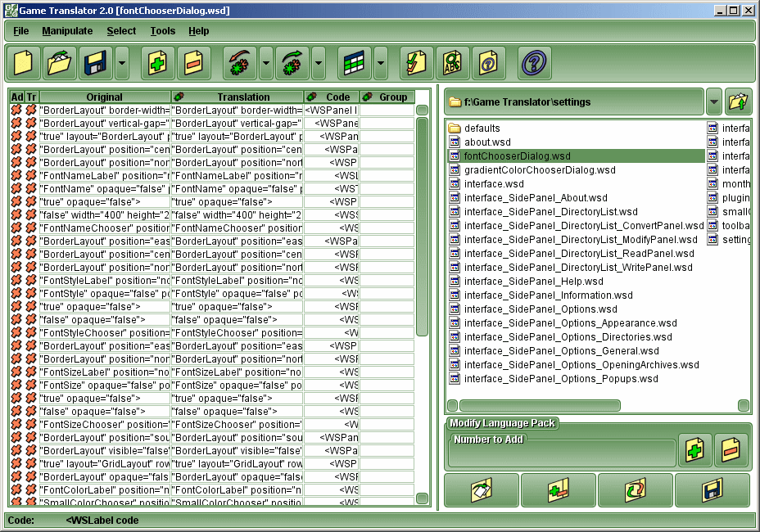This screenshot has height=532, width=760.
Task: Click the blue question mark help icon
Action: pyautogui.click(x=536, y=63)
